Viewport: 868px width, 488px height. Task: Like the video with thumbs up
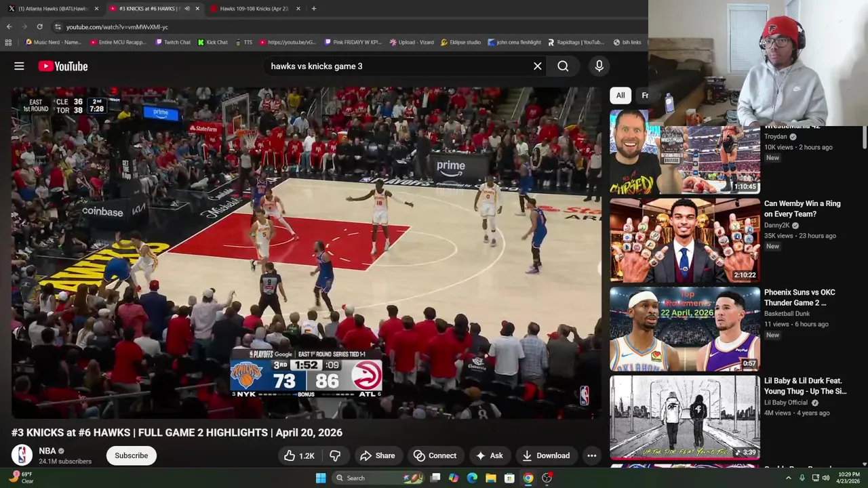pyautogui.click(x=299, y=455)
